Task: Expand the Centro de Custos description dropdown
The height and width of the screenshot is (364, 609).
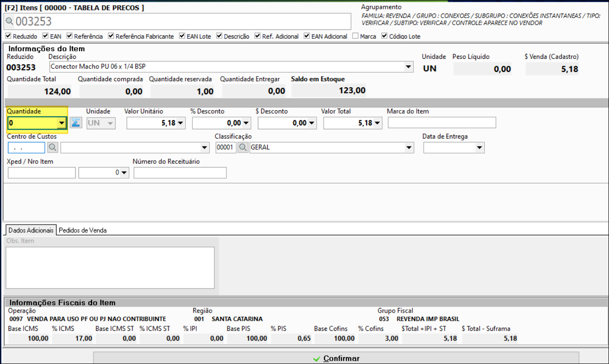Action: [205, 147]
